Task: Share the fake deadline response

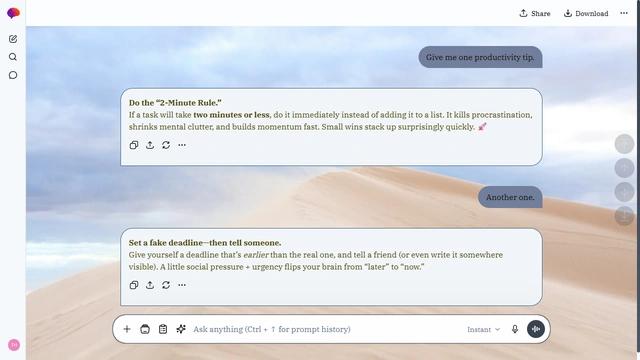Action: 150,285
